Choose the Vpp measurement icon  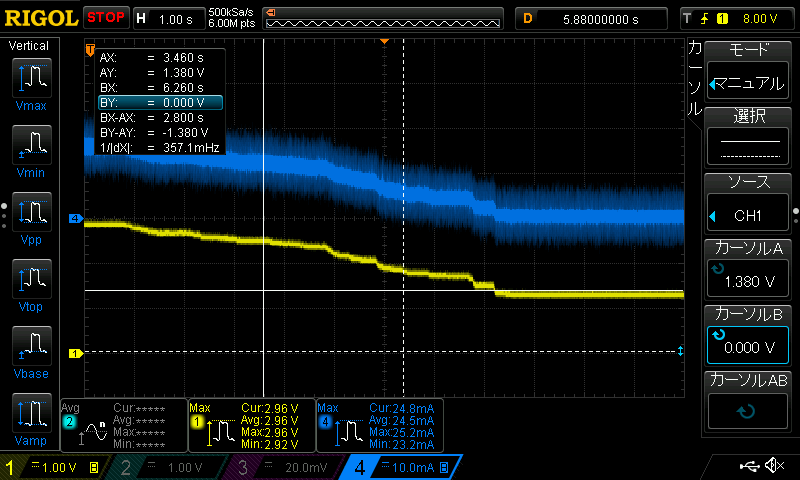pyautogui.click(x=30, y=213)
